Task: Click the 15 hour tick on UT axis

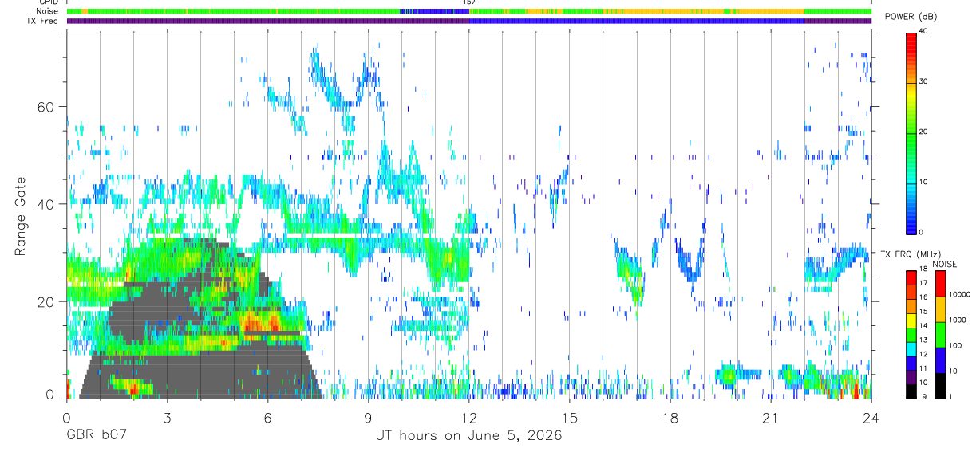Action: 569,416
